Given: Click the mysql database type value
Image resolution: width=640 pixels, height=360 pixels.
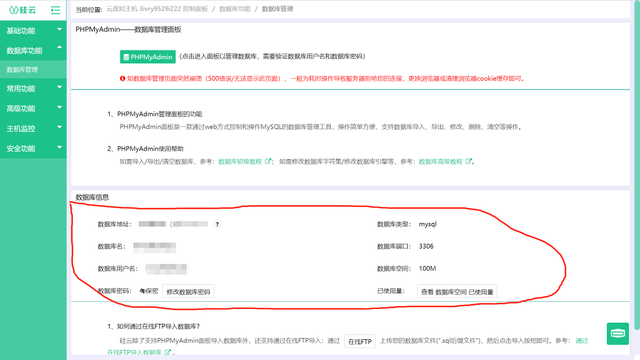Looking at the screenshot, I should click(427, 224).
